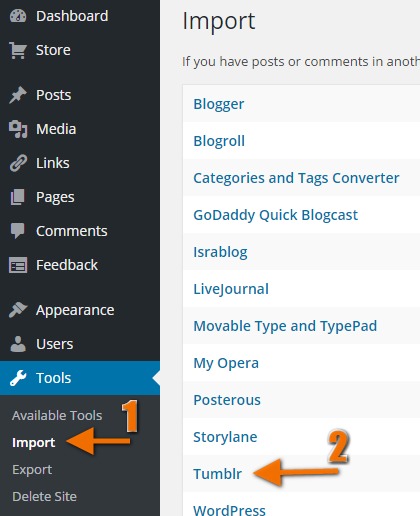Select the Tools menu label

coord(54,378)
